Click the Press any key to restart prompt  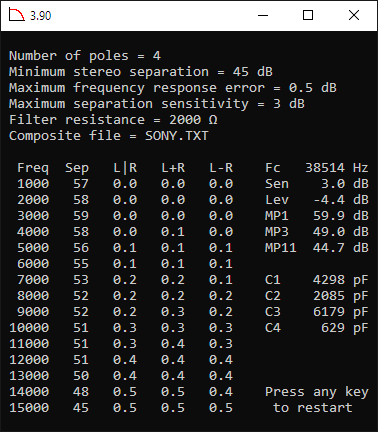[x=317, y=400]
